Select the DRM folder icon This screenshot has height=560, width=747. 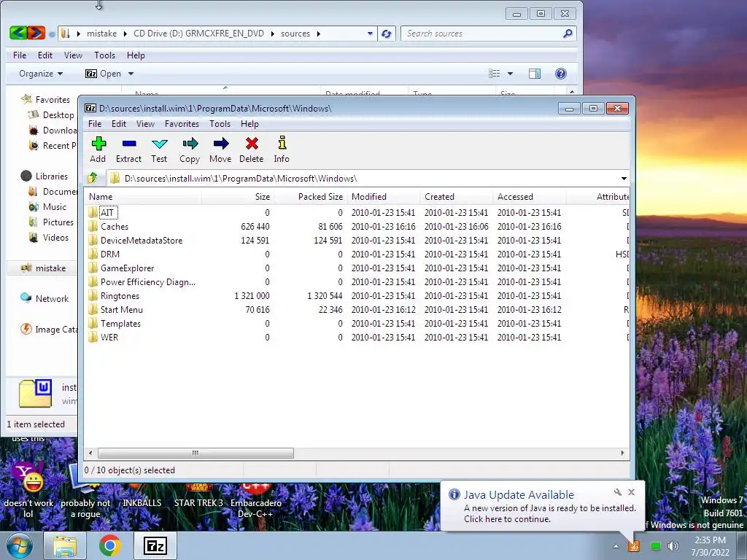[93, 254]
